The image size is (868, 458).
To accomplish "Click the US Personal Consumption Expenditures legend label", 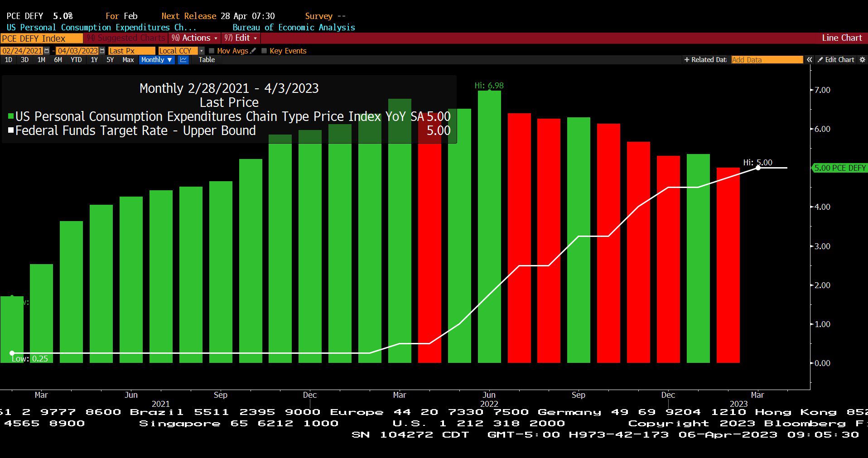I will (x=219, y=116).
